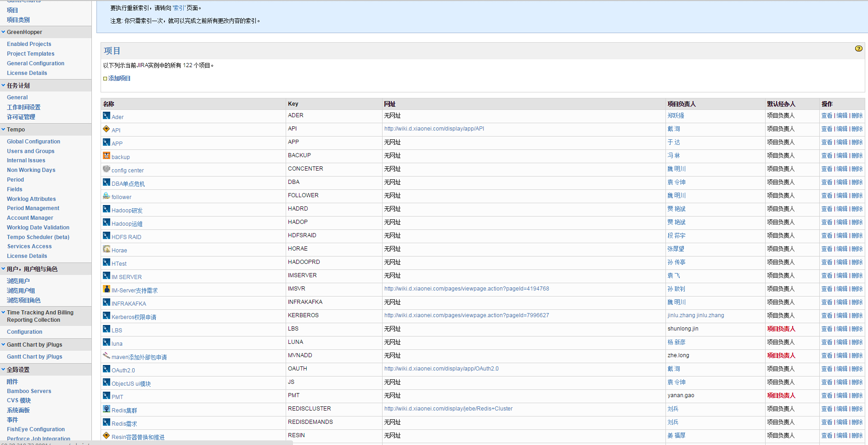This screenshot has width=868, height=445.
Task: Click the Kerberos权限申请 project icon
Action: coord(107,316)
